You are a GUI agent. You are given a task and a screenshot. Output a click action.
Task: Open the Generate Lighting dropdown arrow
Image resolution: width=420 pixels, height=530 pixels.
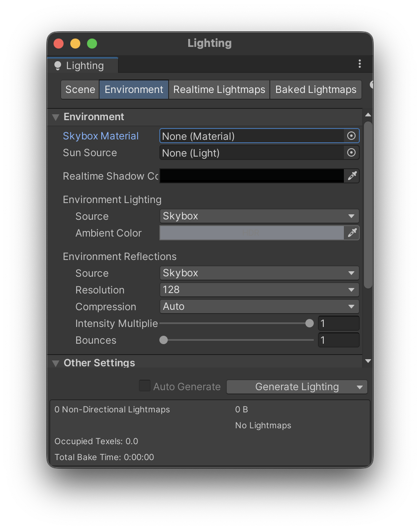tap(360, 387)
